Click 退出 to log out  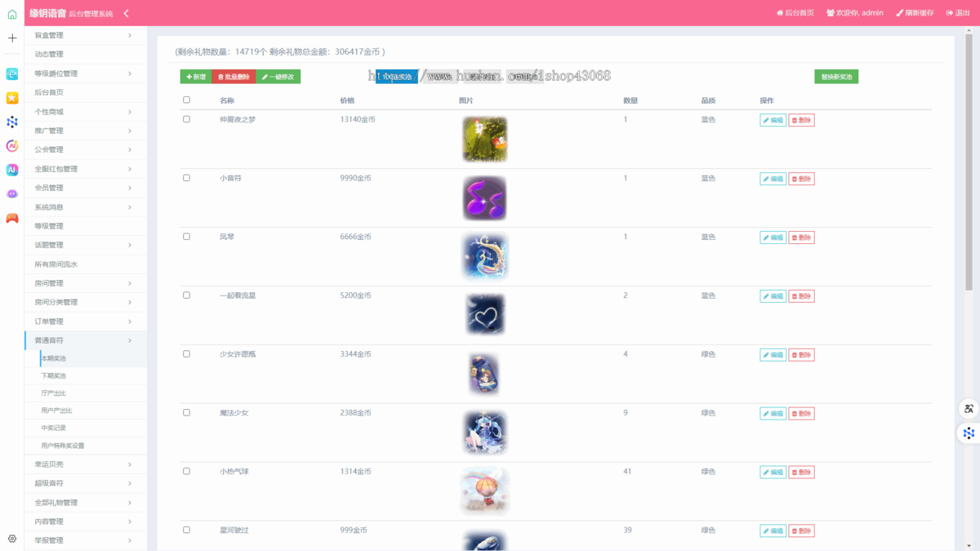pos(958,13)
